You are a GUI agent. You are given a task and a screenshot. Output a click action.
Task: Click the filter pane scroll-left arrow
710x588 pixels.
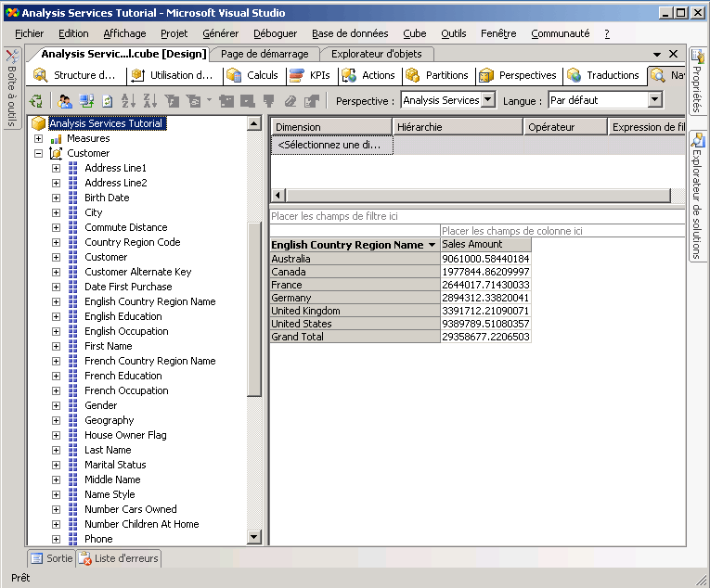click(x=278, y=196)
